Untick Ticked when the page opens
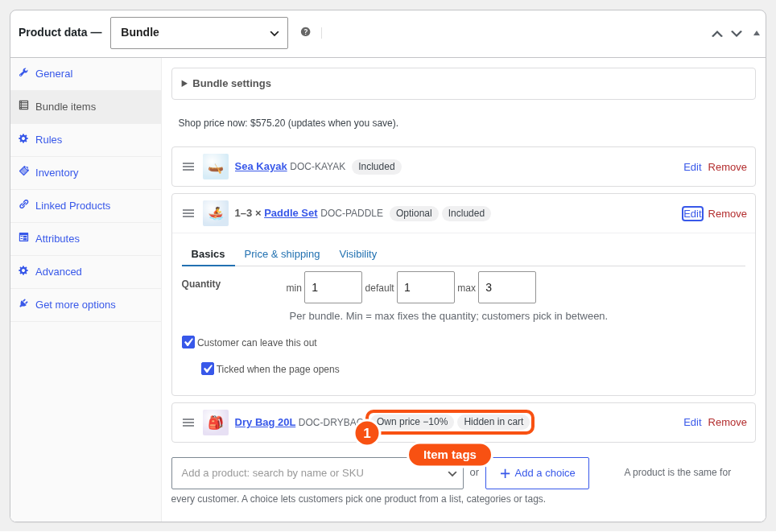The width and height of the screenshot is (776, 532). [x=208, y=369]
